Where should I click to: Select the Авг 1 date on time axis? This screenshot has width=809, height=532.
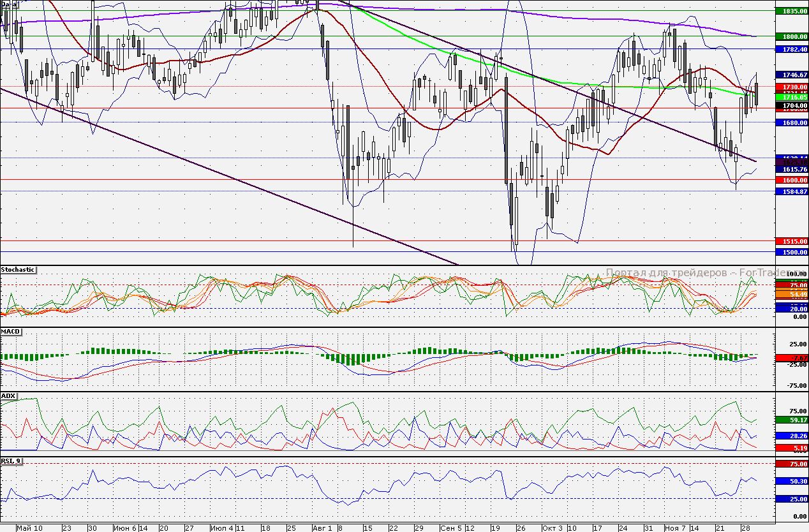coord(323,528)
